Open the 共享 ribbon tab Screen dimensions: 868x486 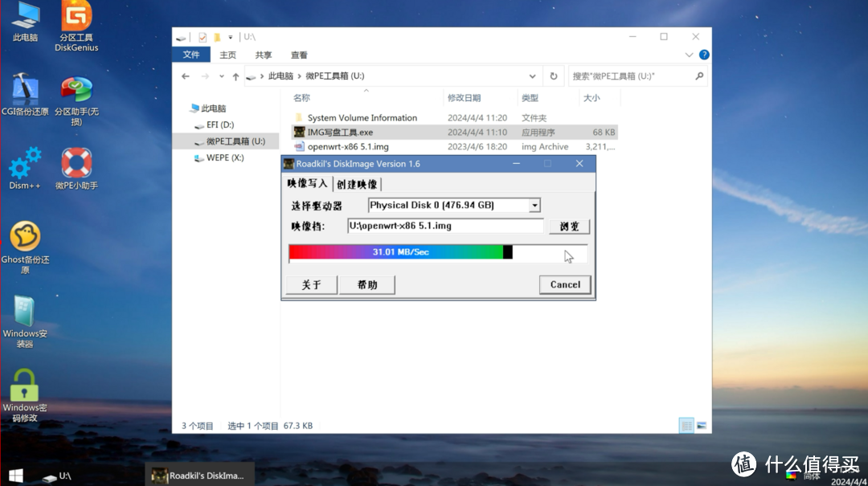pyautogui.click(x=264, y=55)
